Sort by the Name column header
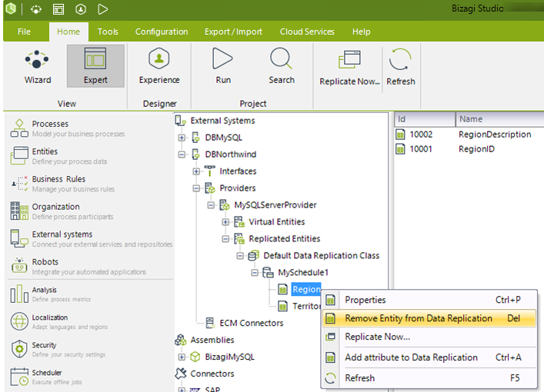 (500, 119)
